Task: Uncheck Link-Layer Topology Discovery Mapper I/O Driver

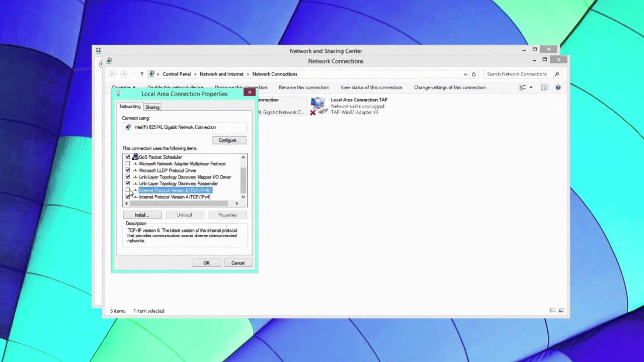Action: pos(128,177)
